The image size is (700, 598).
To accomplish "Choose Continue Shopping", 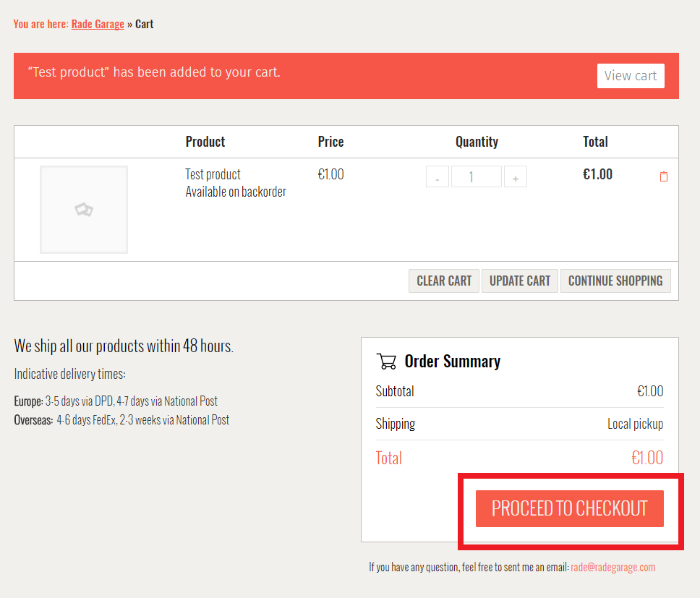I will [x=615, y=281].
